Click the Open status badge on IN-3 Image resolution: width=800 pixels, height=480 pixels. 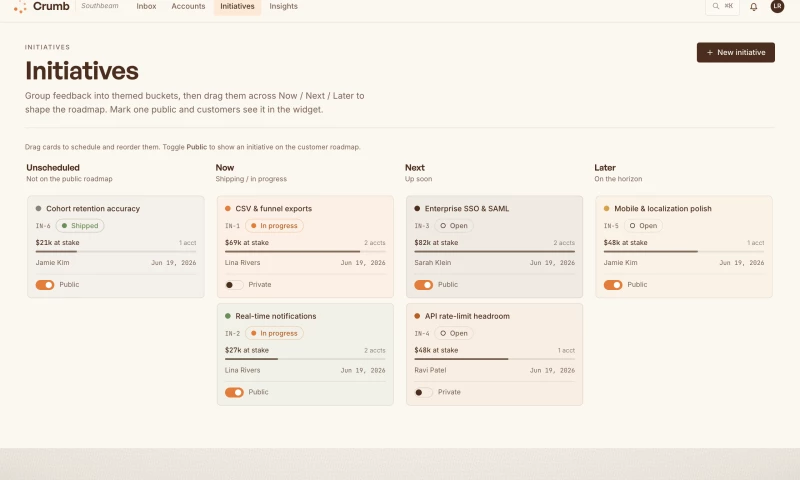coord(454,225)
